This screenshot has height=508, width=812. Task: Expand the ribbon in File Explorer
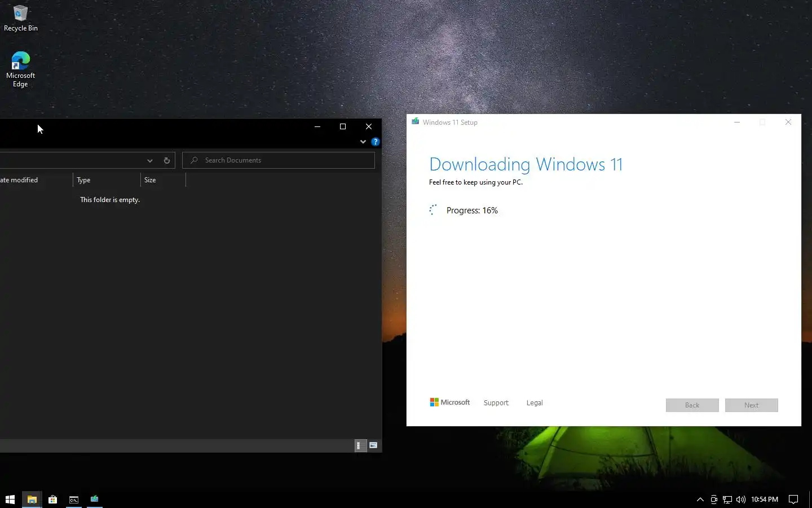click(363, 142)
